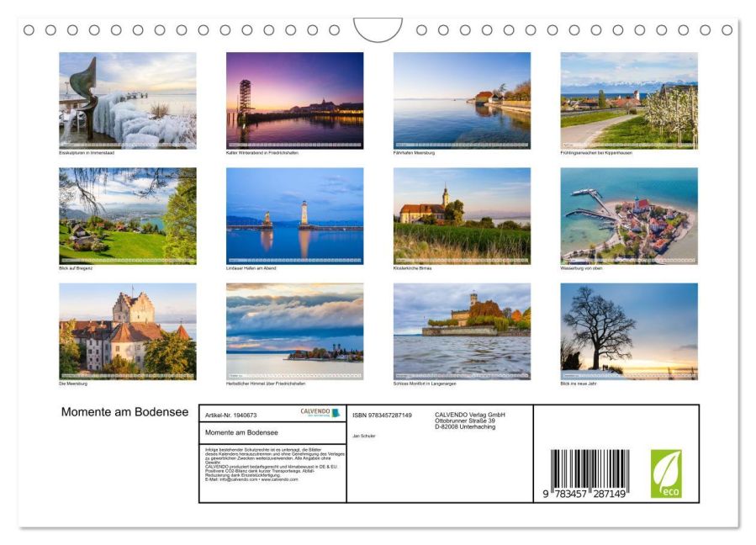Screen dimensions: 756x545
Task: Open the Kalter Winterabend in Friedrichshafen photo
Action: [294, 100]
